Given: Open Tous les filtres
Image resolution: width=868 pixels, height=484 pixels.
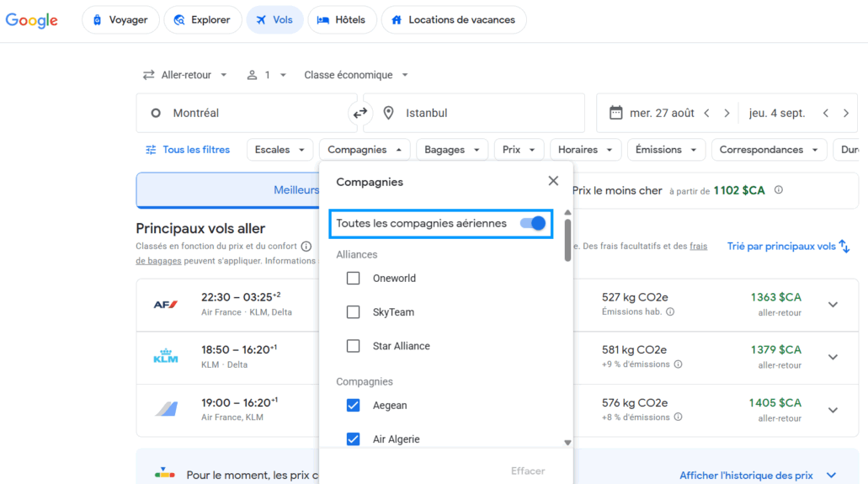Looking at the screenshot, I should [188, 150].
